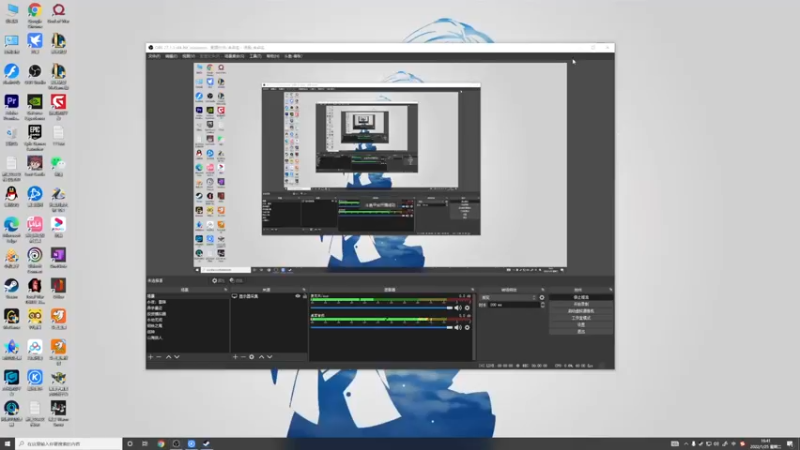Set the second audio channel volume slider
This screenshot has height=450, width=800.
382,327
